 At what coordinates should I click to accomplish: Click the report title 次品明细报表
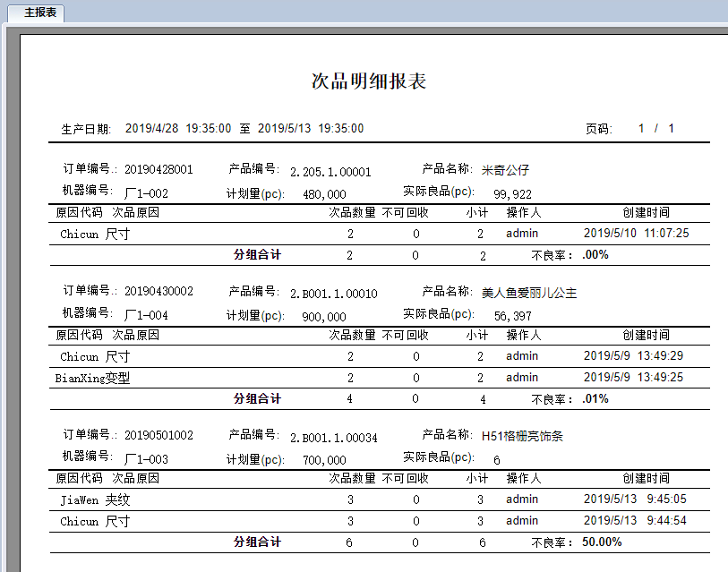pyautogui.click(x=368, y=81)
